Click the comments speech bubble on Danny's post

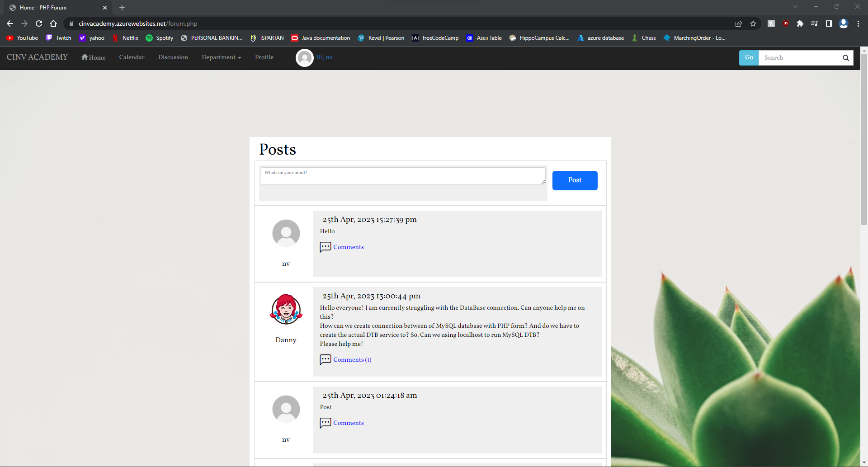pos(325,360)
